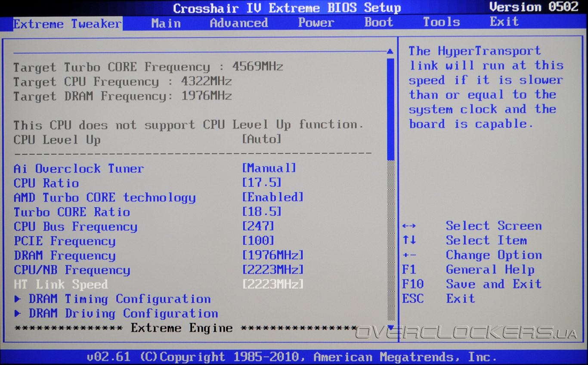
Task: Select the "CPU/NB Frequency" label
Action: click(x=72, y=270)
